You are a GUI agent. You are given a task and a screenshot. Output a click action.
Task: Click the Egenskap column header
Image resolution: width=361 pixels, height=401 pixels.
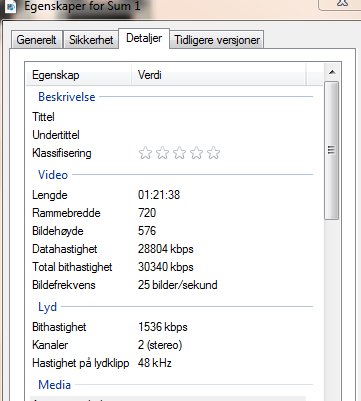click(x=79, y=75)
